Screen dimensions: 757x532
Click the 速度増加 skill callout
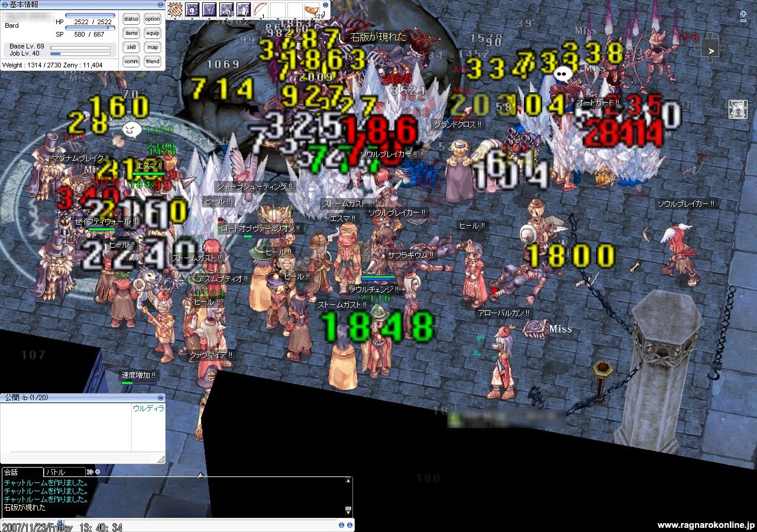[139, 375]
